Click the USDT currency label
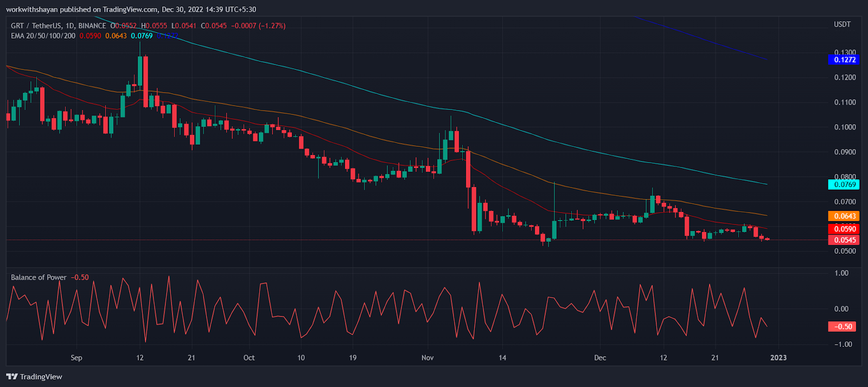 coord(843,24)
